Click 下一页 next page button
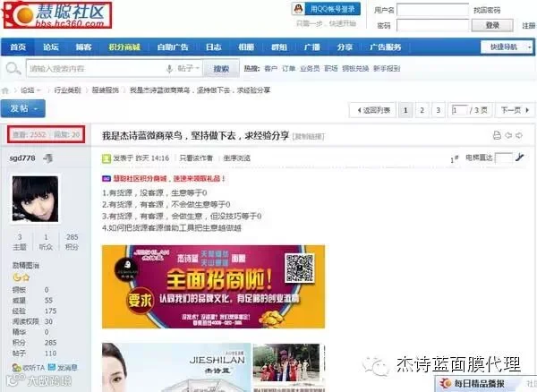The height and width of the screenshot is (392, 537). (x=516, y=110)
